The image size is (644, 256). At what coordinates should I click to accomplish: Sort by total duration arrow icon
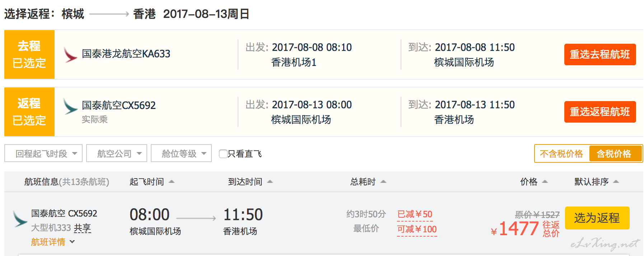383,182
